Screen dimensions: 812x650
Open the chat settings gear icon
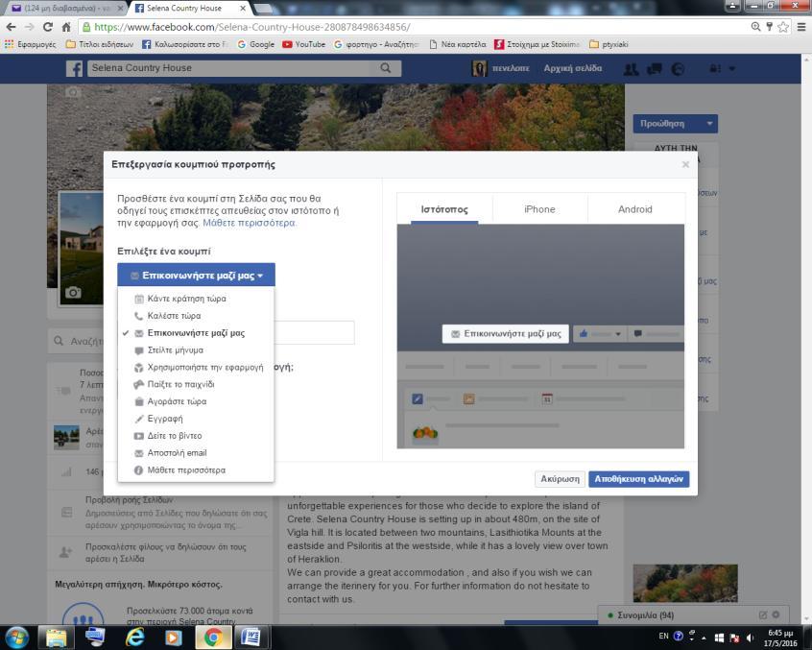click(776, 614)
